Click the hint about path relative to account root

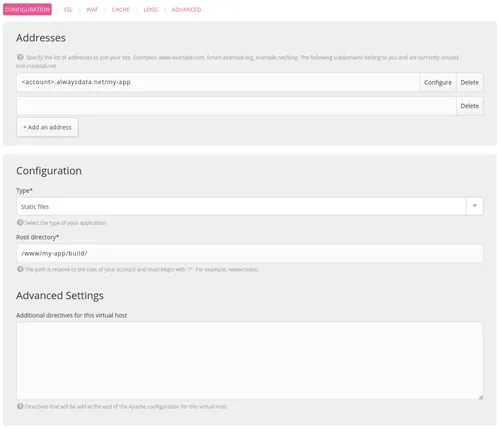pos(141,269)
